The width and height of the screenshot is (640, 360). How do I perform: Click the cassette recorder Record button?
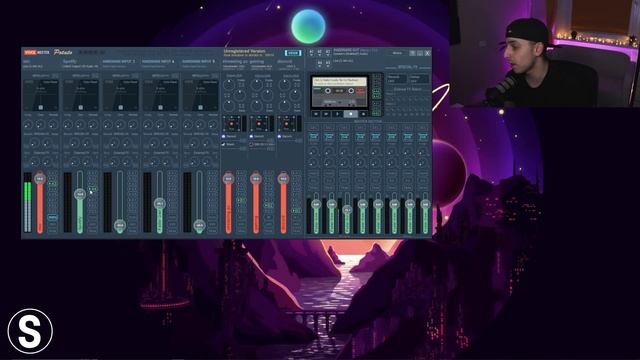(x=363, y=114)
